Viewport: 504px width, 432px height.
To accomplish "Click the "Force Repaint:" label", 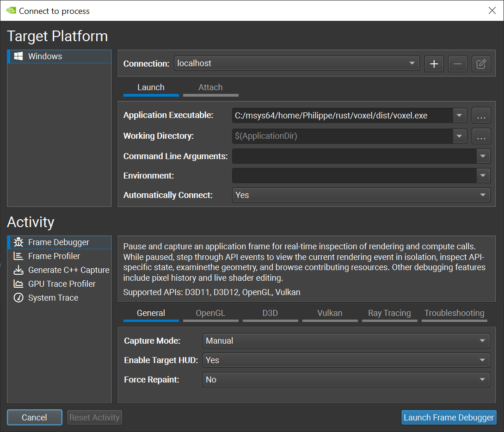I will coord(151,380).
